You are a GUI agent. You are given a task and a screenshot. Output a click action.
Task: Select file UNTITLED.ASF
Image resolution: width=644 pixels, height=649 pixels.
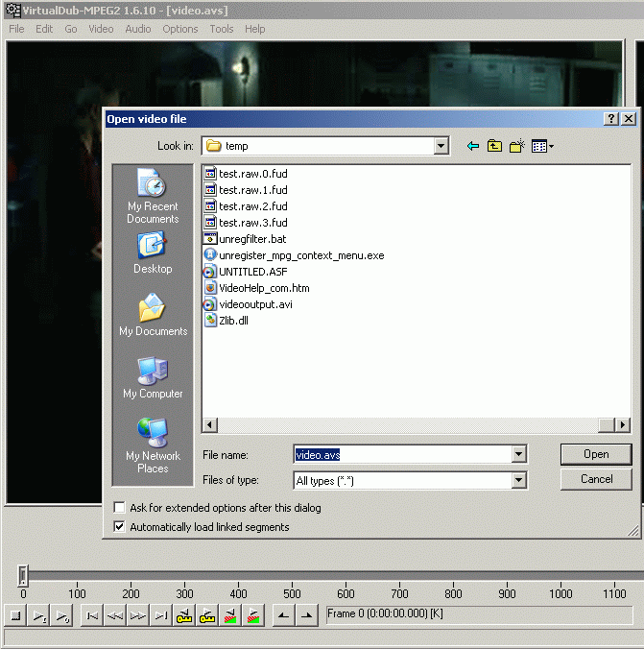pyautogui.click(x=246, y=272)
